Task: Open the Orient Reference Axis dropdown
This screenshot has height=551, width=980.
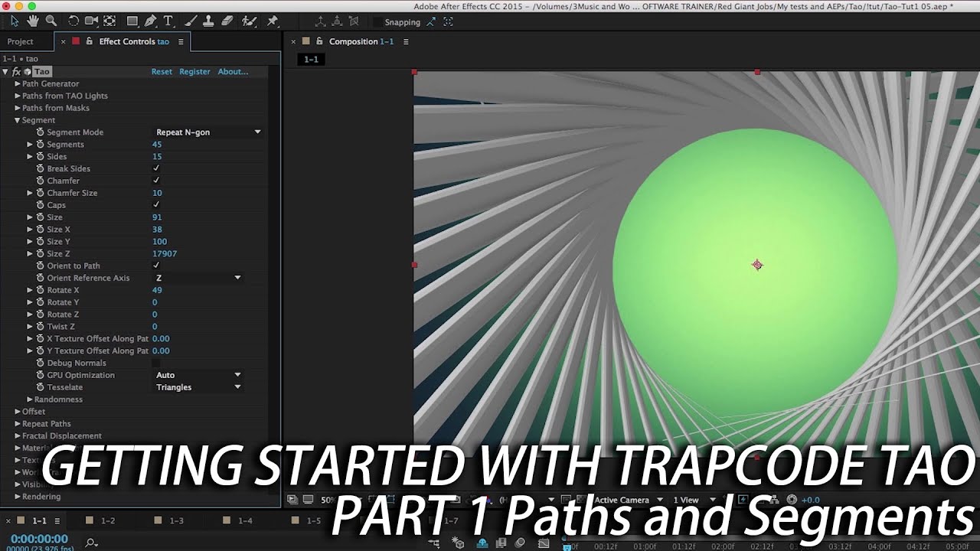Action: click(198, 278)
